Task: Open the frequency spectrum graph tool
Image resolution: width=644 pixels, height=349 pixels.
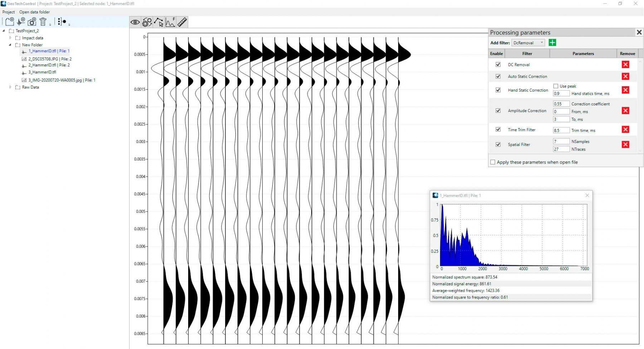Action: point(170,22)
